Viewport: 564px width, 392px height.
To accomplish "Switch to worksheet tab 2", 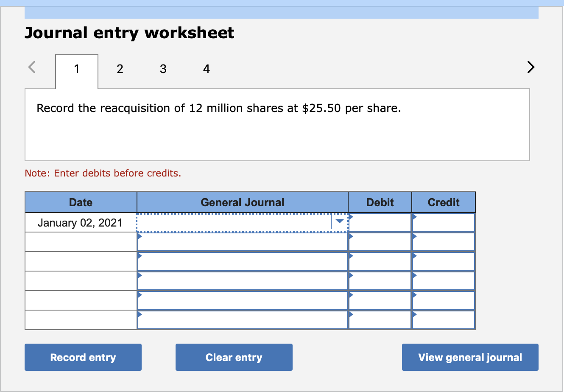I will [x=120, y=69].
